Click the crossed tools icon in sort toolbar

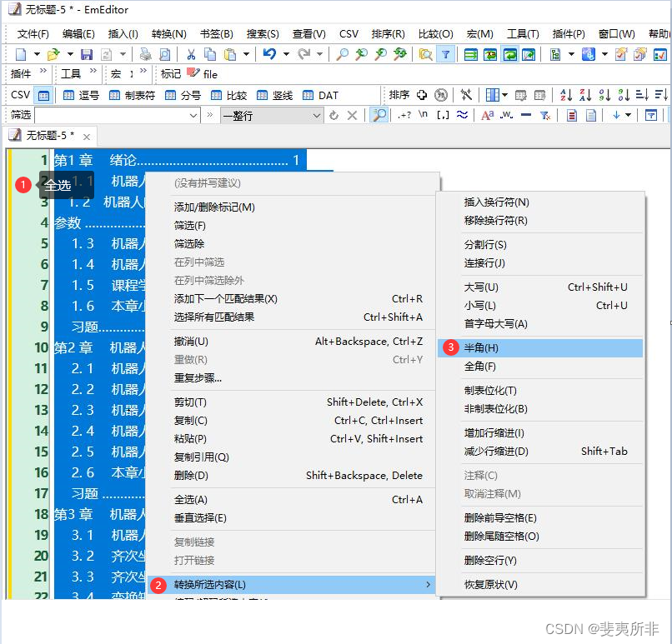click(x=466, y=95)
